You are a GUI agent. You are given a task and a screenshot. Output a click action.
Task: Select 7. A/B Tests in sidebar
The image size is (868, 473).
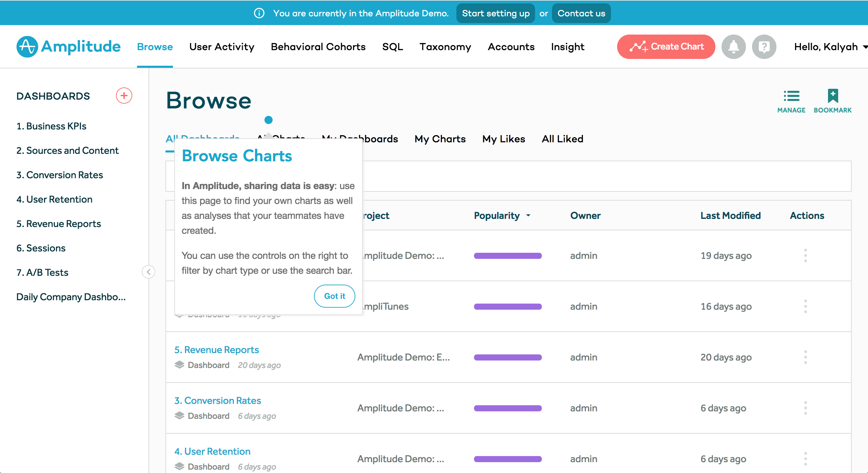point(42,272)
